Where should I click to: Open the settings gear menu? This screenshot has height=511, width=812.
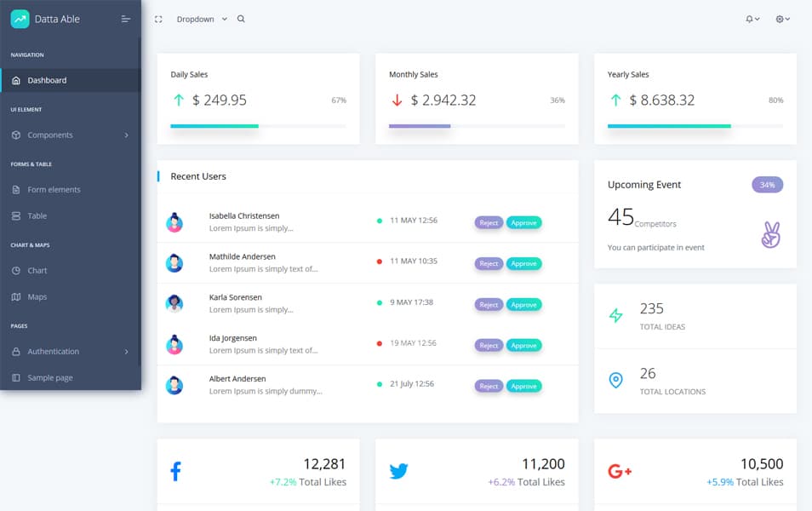point(782,19)
